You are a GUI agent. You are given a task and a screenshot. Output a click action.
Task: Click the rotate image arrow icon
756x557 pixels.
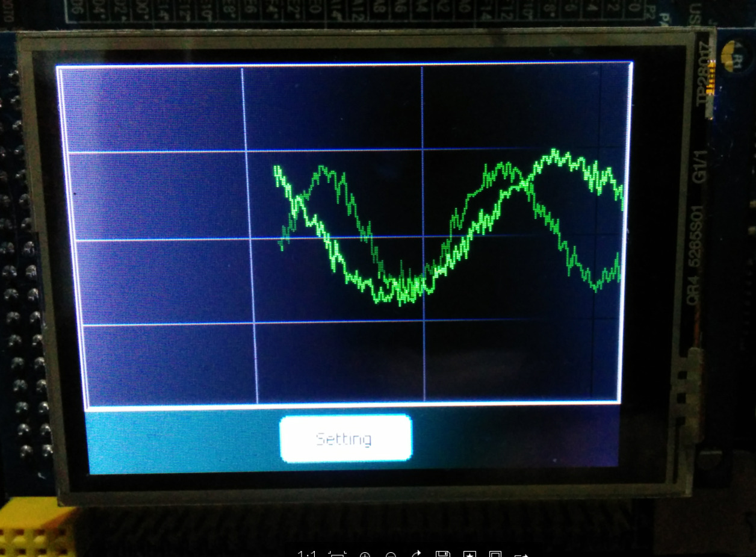(417, 555)
